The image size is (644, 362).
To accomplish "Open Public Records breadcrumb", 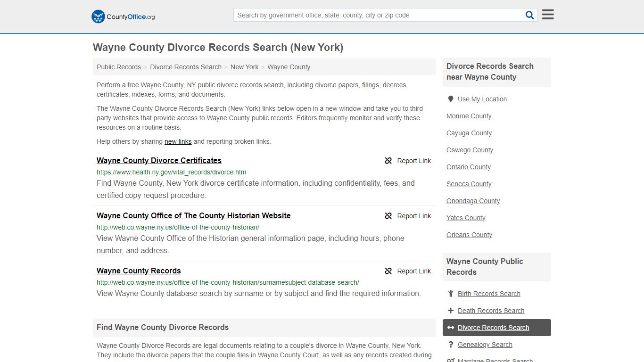I will click(x=119, y=67).
